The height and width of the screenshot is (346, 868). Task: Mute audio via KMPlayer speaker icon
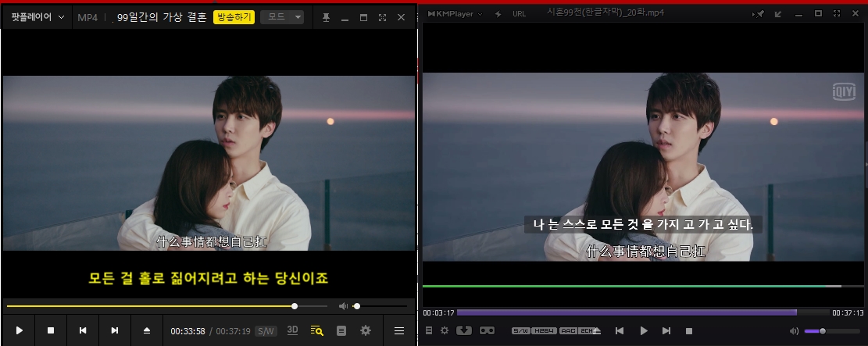tap(795, 331)
